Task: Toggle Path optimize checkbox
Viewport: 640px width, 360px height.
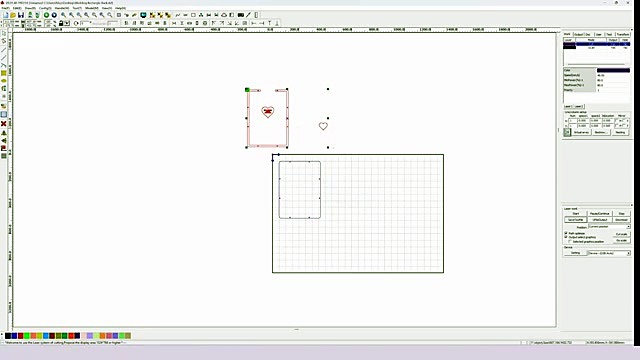Action: click(x=566, y=233)
